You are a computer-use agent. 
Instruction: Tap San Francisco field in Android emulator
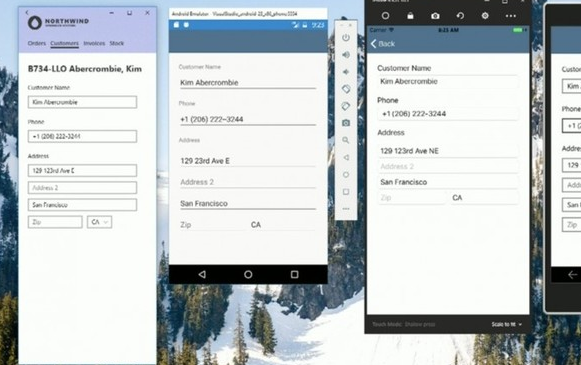(x=248, y=203)
